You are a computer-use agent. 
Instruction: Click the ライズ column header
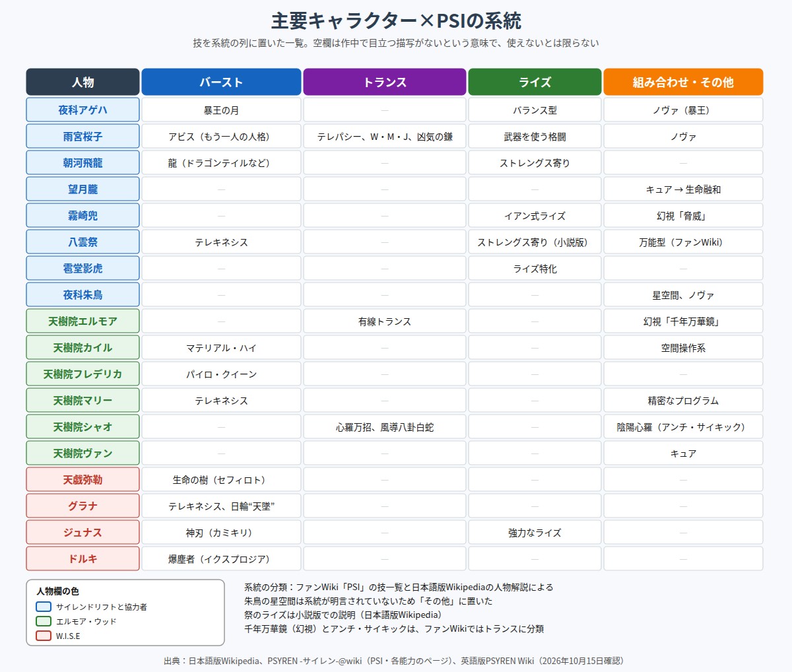pyautogui.click(x=535, y=82)
